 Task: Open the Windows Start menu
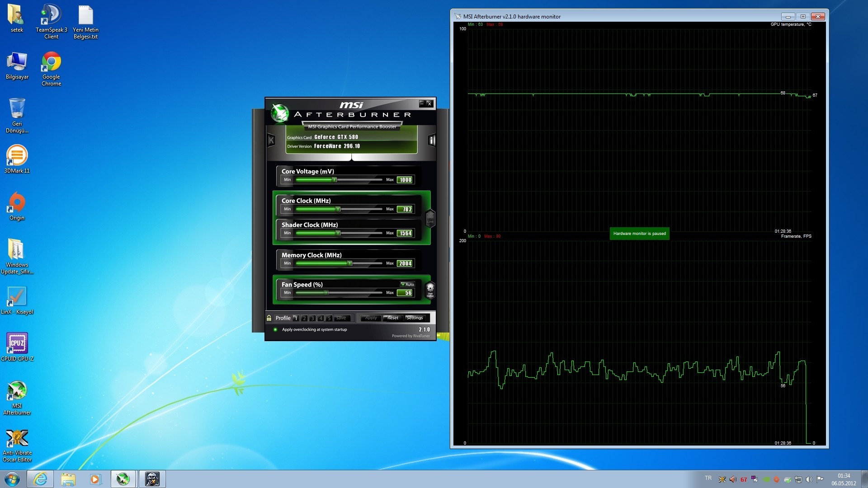click(12, 479)
